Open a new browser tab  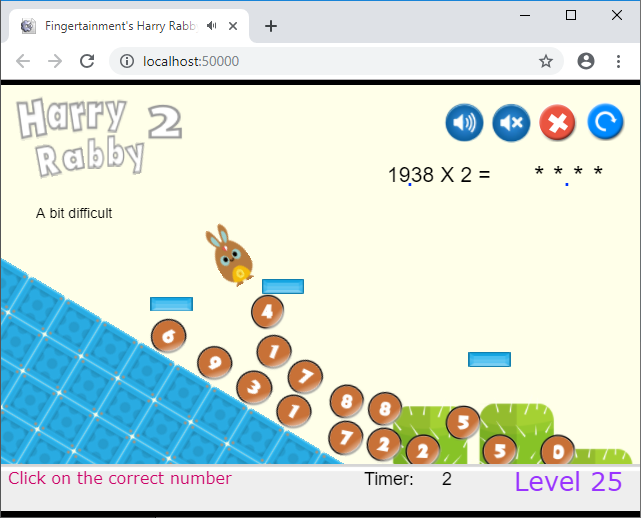point(271,26)
